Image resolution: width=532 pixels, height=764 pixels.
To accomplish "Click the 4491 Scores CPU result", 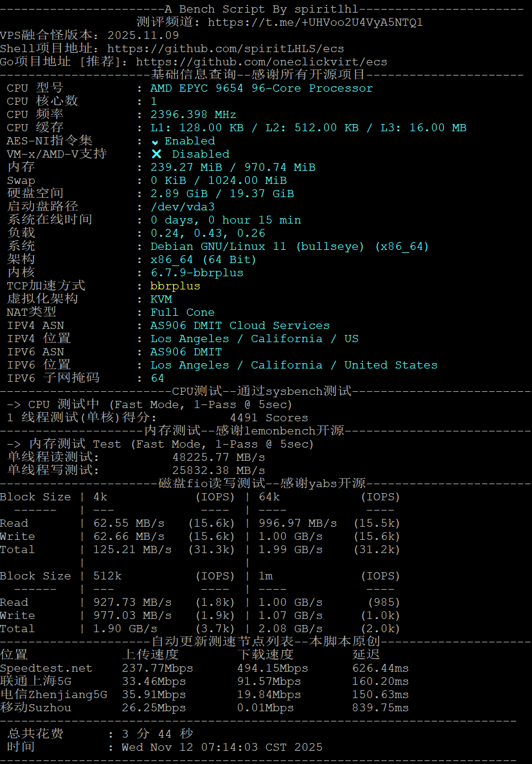I will (x=268, y=418).
